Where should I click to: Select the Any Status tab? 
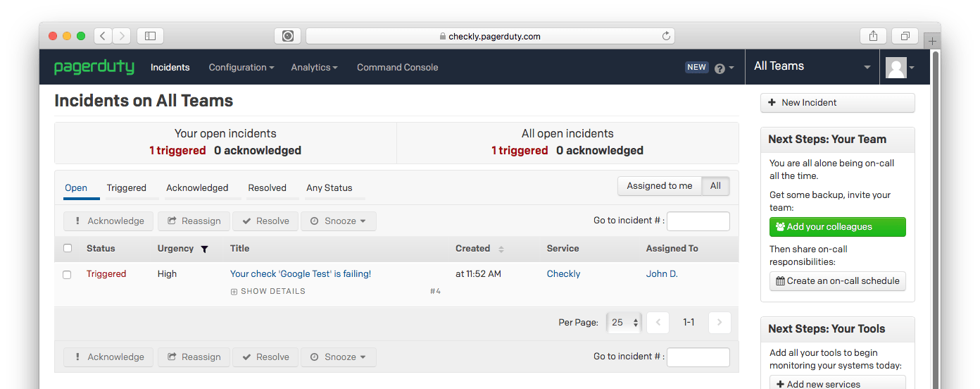(329, 188)
